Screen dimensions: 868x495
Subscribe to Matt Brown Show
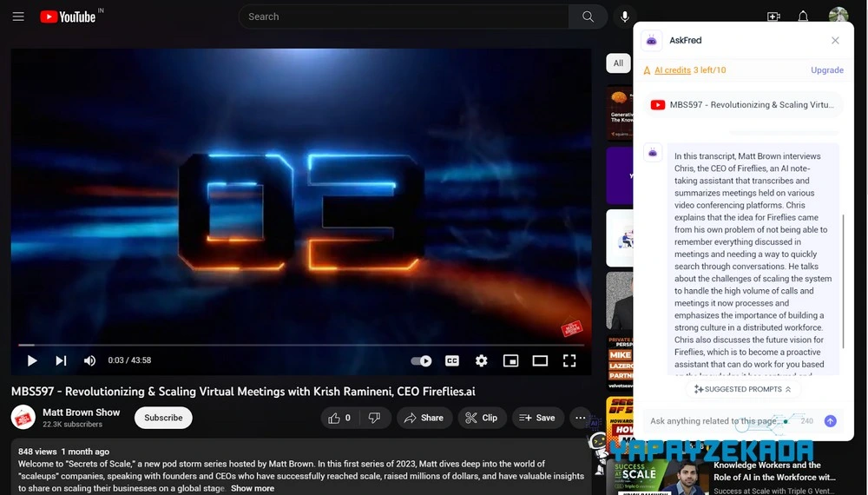click(x=163, y=418)
